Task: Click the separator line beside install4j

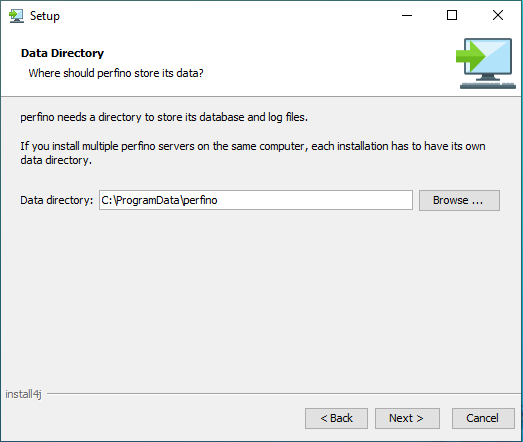Action: (284, 394)
